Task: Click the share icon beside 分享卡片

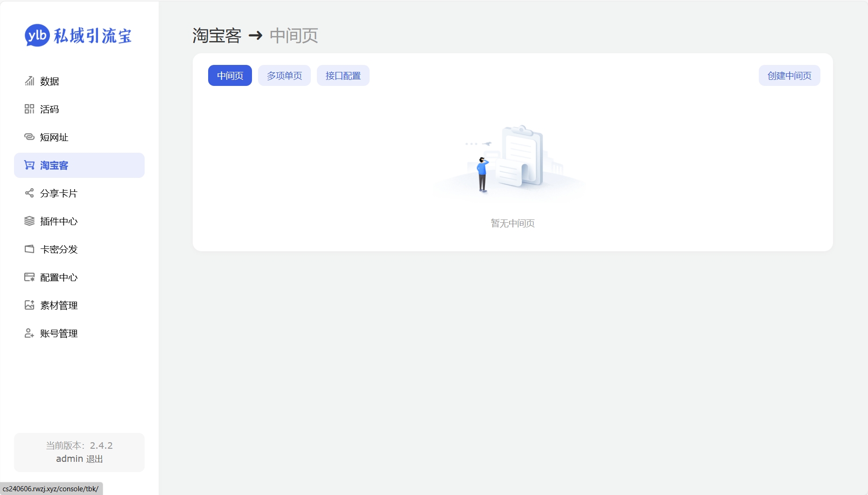Action: coord(29,193)
